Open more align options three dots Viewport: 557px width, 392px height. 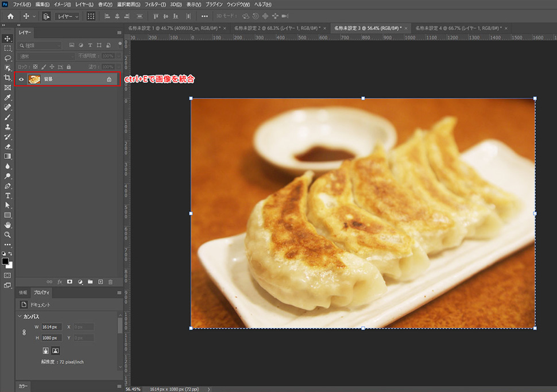(x=204, y=16)
